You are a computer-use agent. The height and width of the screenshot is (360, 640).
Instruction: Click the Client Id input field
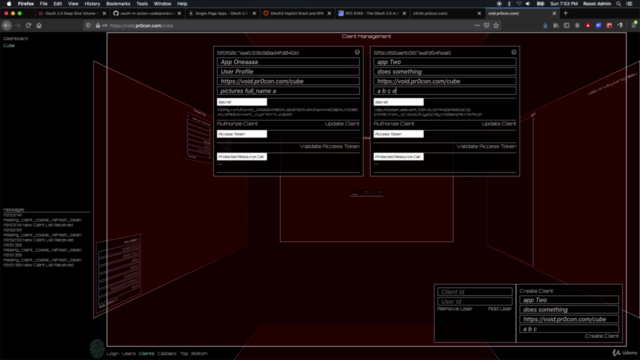coord(475,291)
